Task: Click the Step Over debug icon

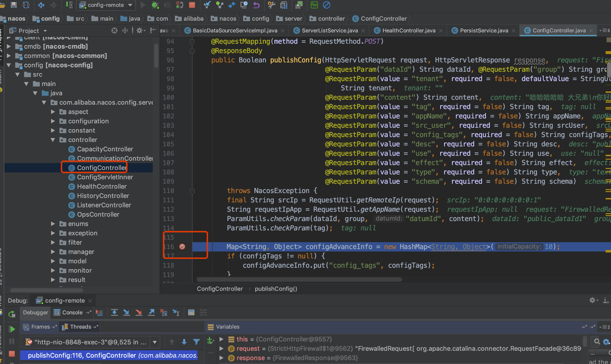Action: click(114, 312)
